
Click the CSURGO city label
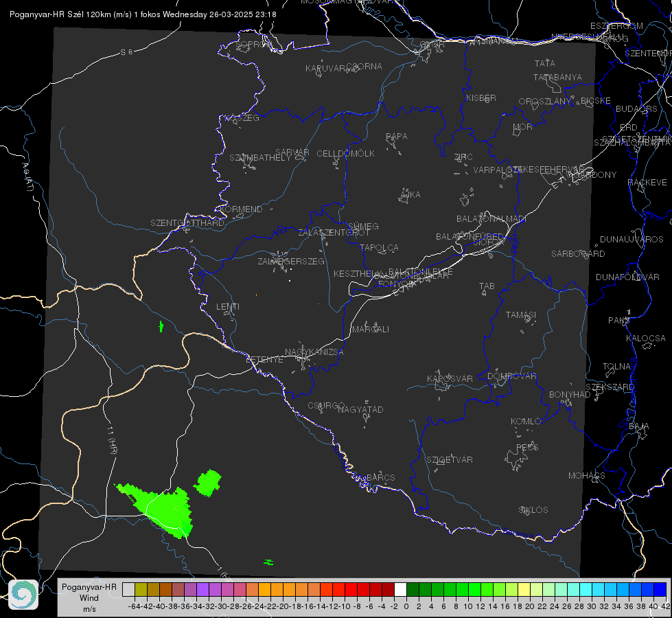pos(326,405)
